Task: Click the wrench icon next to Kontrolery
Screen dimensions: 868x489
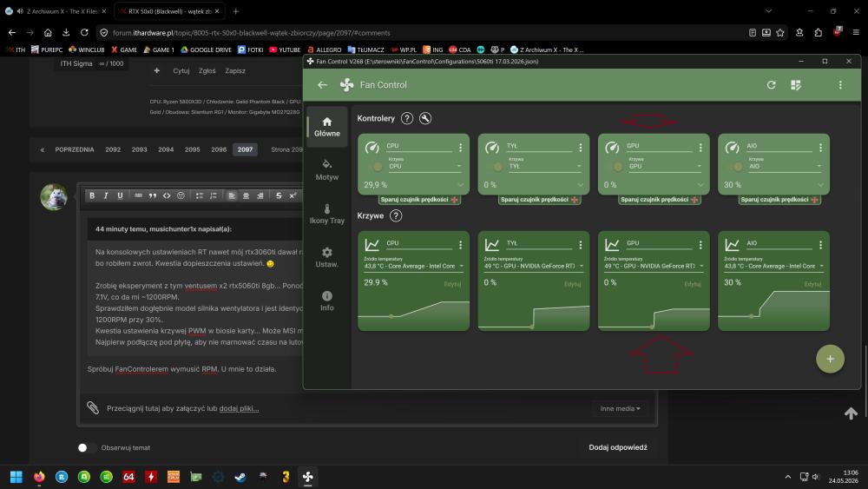Action: (425, 118)
